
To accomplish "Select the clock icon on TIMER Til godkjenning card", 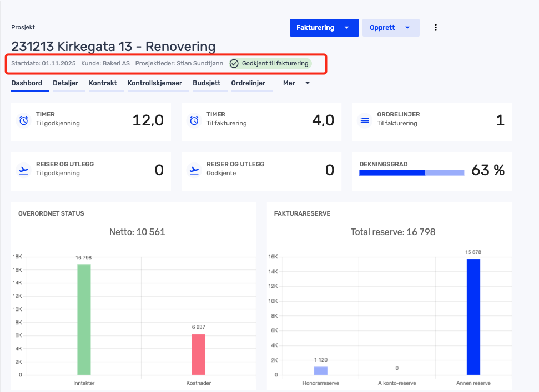I will [x=23, y=119].
